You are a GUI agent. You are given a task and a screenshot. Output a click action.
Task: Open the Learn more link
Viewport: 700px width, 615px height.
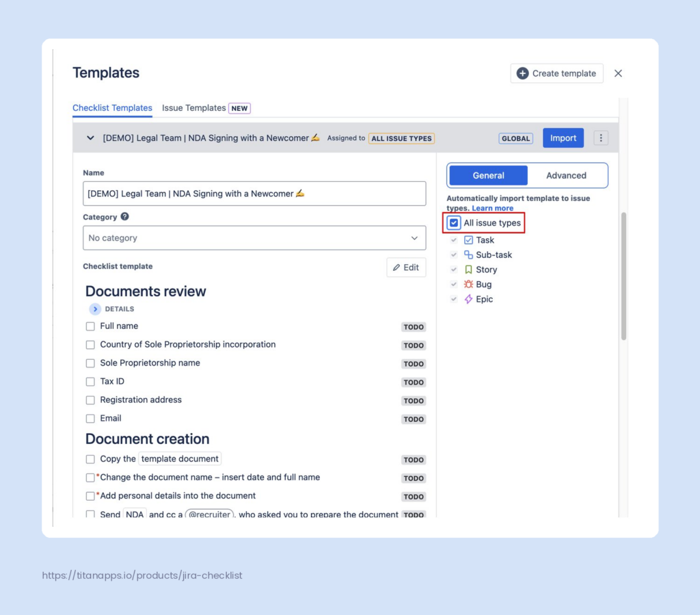(492, 208)
